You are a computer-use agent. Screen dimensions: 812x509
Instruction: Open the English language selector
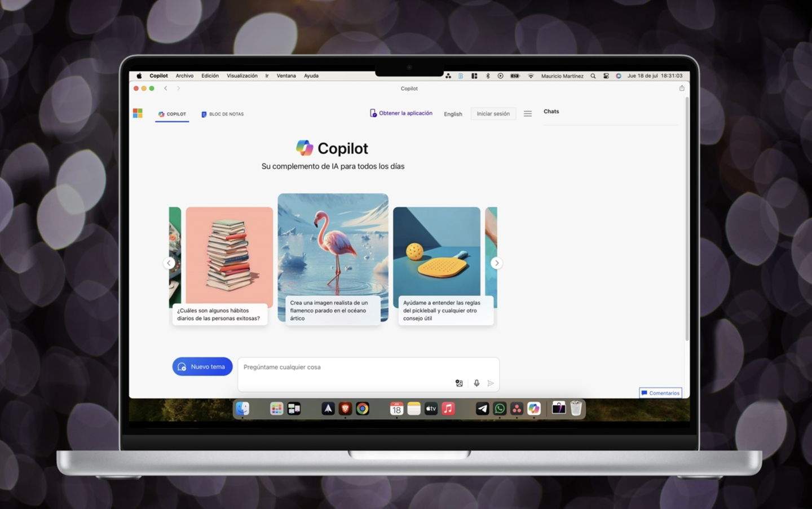453,114
